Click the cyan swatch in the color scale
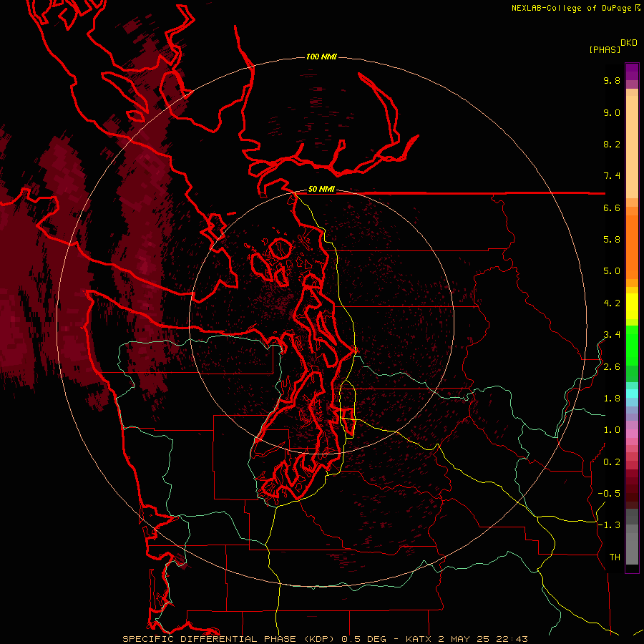 [632, 394]
